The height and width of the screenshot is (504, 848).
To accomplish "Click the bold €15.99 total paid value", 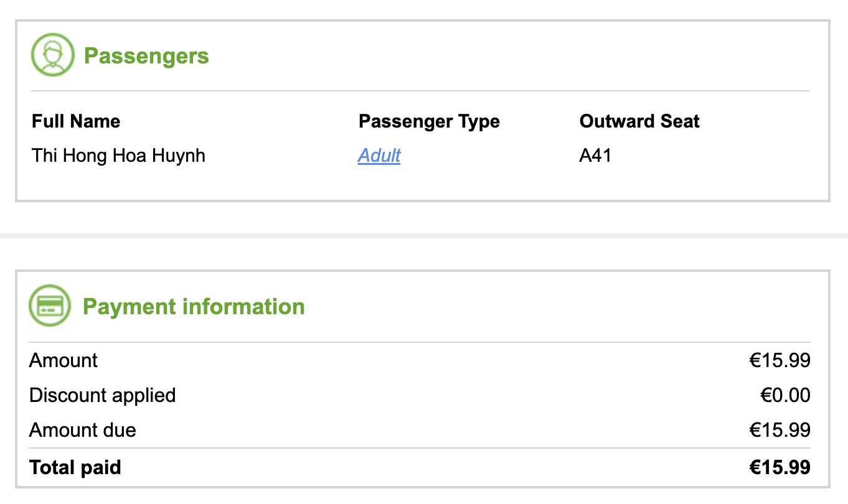I will pos(780,467).
